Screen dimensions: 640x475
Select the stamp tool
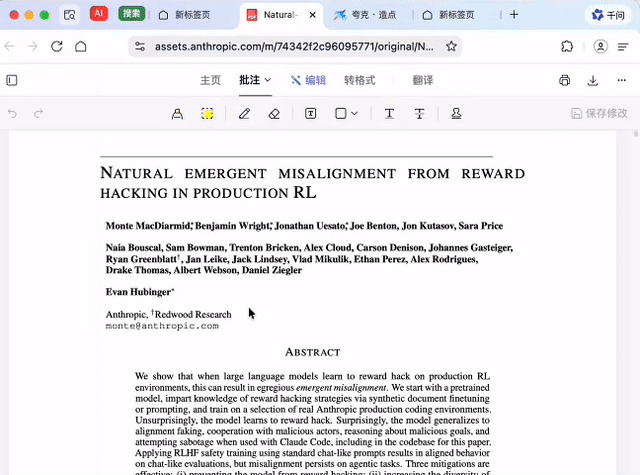click(456, 114)
